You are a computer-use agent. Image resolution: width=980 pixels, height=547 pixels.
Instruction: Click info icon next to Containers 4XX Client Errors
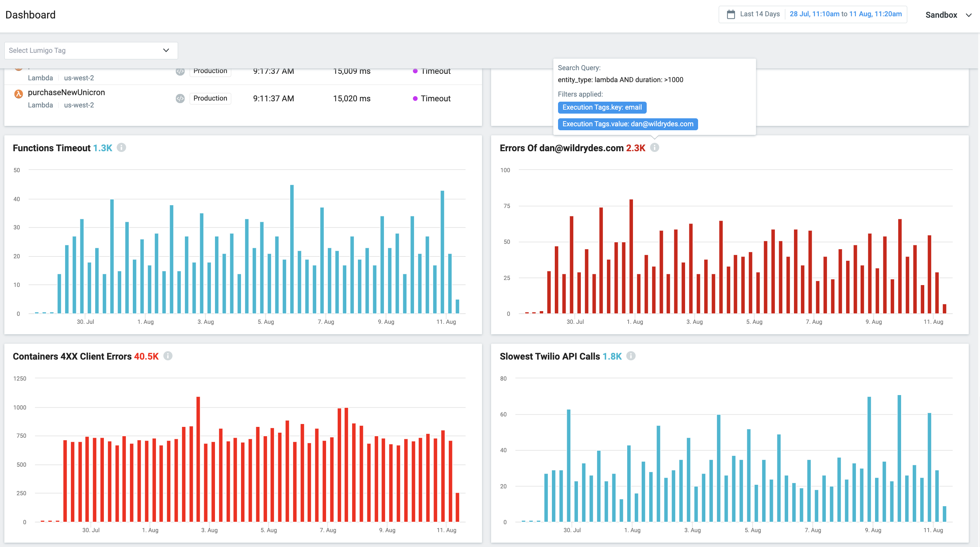(x=168, y=356)
